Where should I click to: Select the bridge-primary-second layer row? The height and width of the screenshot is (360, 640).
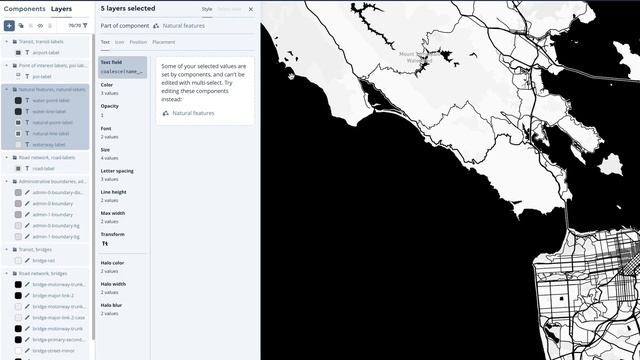45,340
